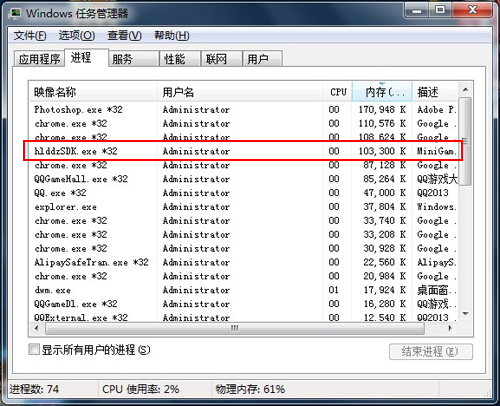Open the 选项(O) menu
Screen dimensions: 500x406
77,35
